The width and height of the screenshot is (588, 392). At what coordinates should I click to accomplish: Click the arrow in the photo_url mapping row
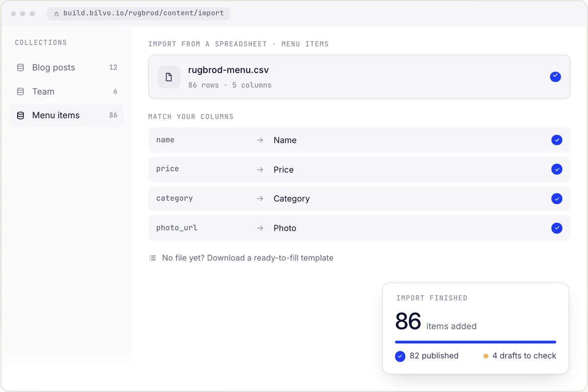pos(260,228)
